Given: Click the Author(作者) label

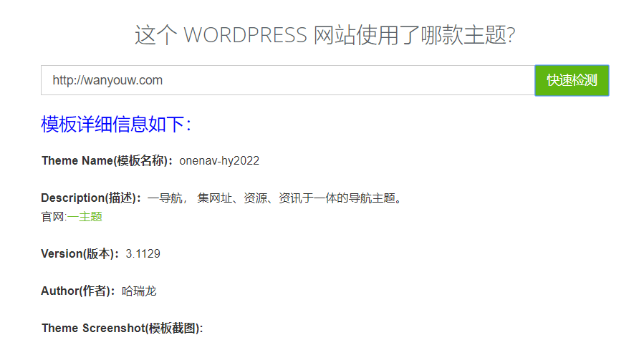Looking at the screenshot, I should coord(78,291).
